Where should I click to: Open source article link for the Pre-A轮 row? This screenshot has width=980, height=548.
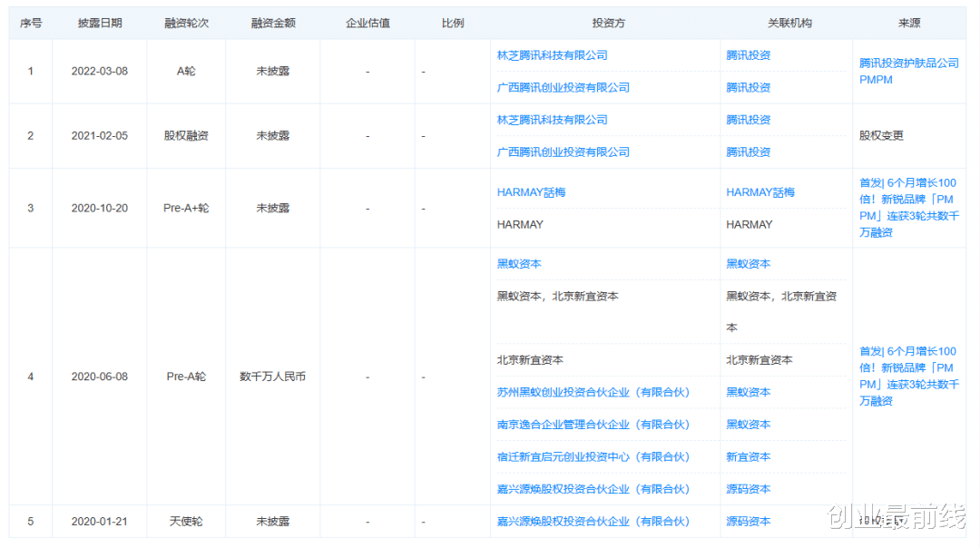click(x=908, y=377)
